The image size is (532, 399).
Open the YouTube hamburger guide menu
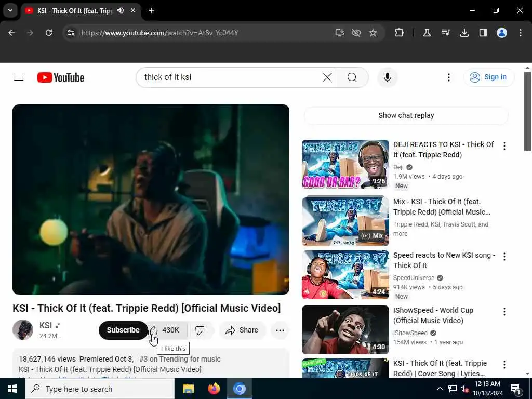coord(19,77)
